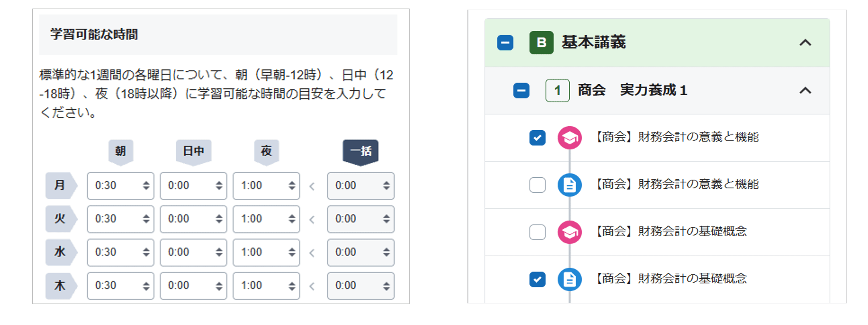
Task: Click the blue document icon for 財務会計の基礎概念
Action: click(x=569, y=279)
